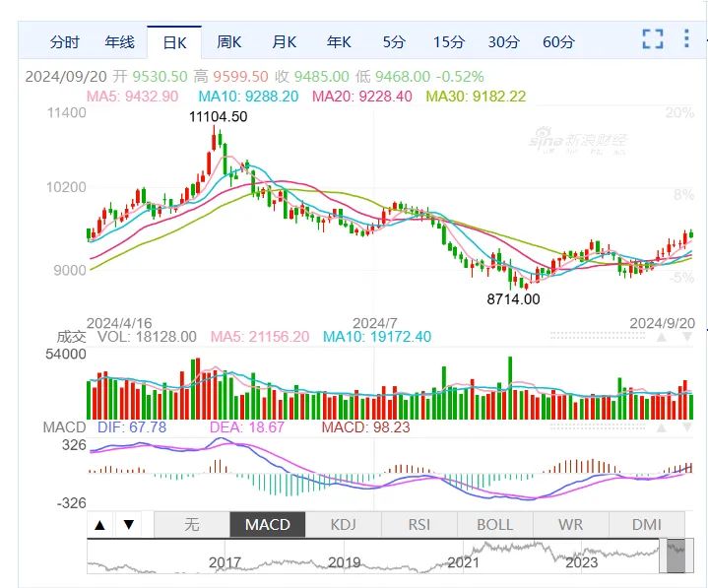Click the gray down triangle beside volume panel
Screen dimensions: 708x588
687,337
